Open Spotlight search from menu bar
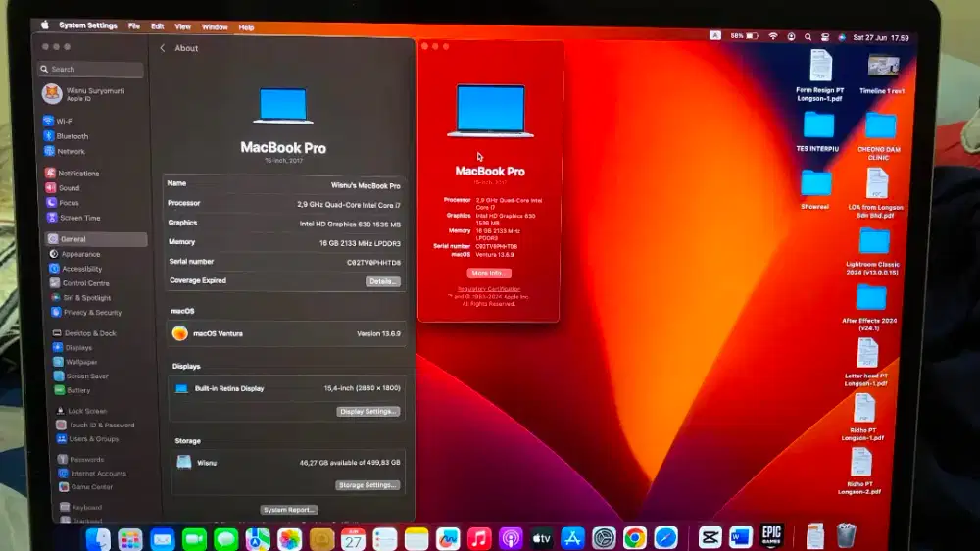 tap(808, 37)
